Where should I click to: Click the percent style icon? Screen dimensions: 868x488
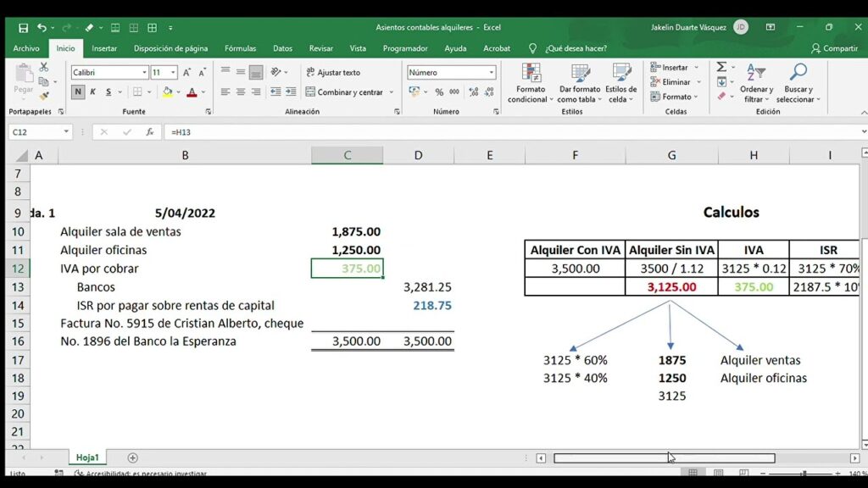[439, 91]
